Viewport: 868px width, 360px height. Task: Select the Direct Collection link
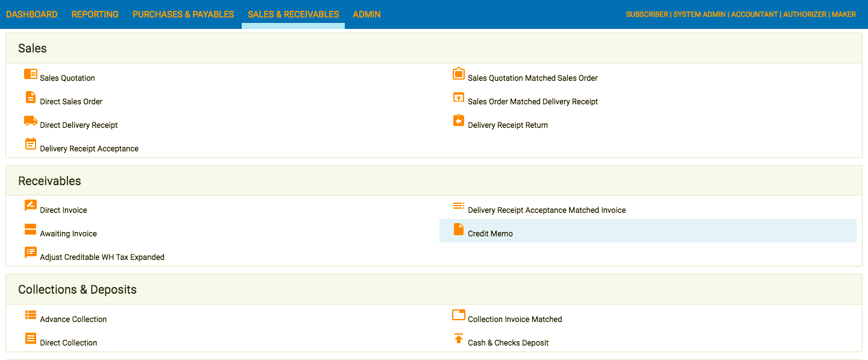click(x=68, y=343)
